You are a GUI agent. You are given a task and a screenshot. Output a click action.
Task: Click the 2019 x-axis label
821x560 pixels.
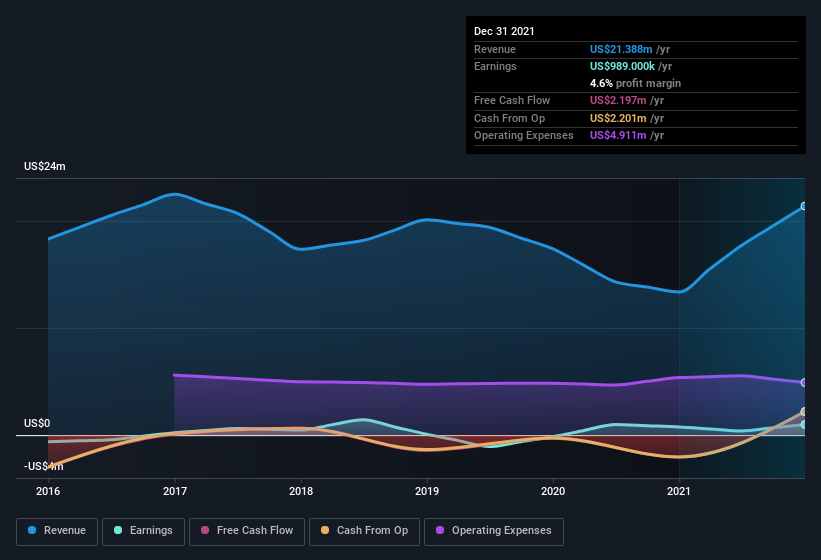[427, 491]
